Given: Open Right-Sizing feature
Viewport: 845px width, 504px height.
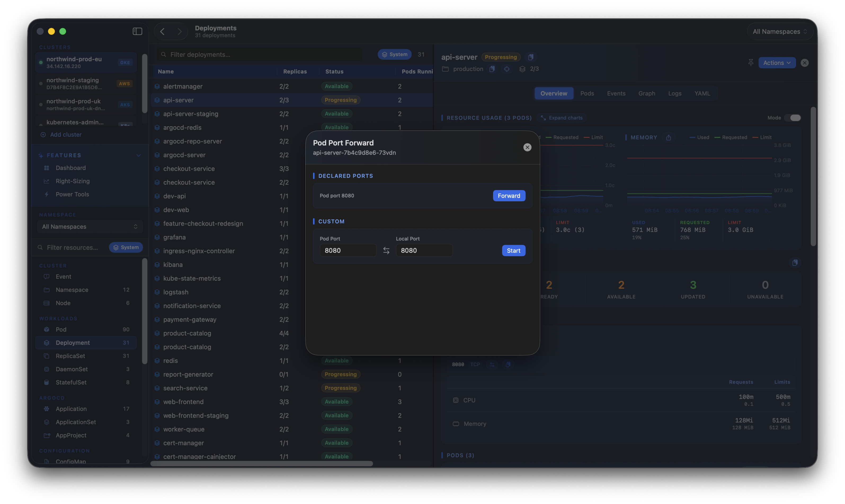Looking at the screenshot, I should pyautogui.click(x=72, y=181).
